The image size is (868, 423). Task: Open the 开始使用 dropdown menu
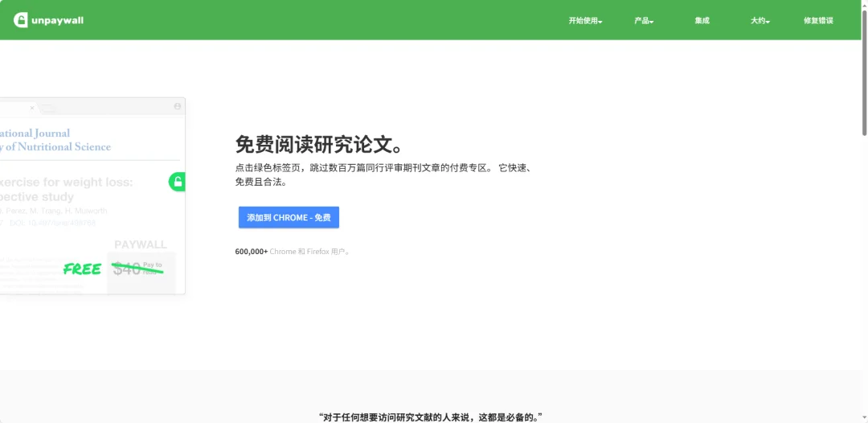pos(585,20)
